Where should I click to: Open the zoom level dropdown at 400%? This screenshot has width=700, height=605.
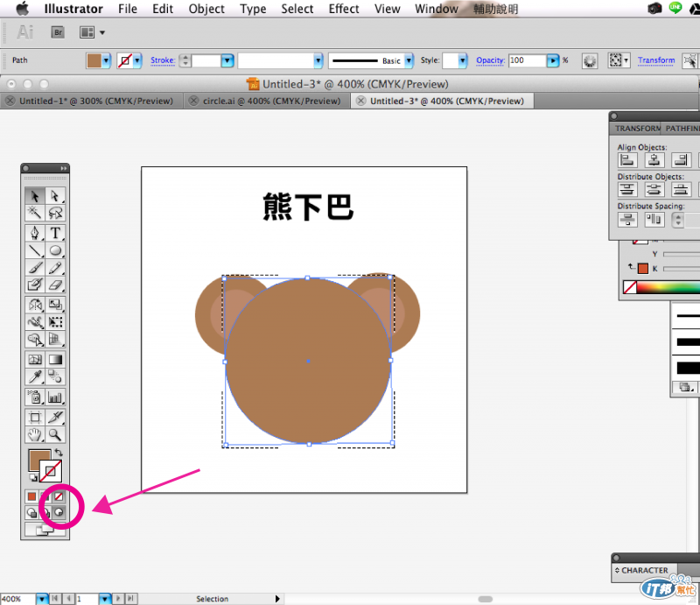(x=42, y=599)
